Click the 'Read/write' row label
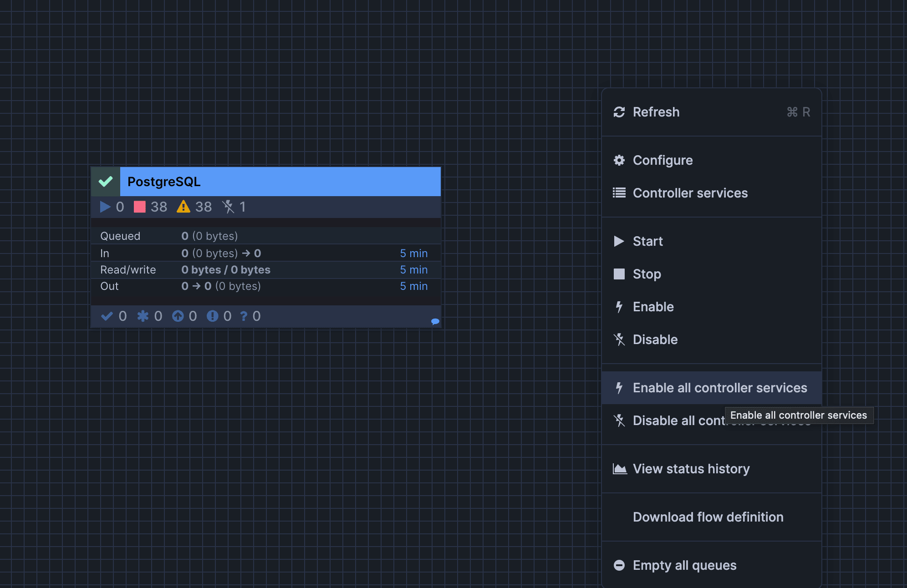 [x=128, y=270]
